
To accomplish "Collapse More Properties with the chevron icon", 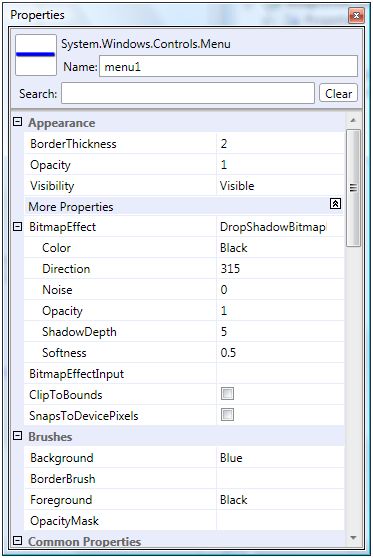I will pyautogui.click(x=335, y=204).
